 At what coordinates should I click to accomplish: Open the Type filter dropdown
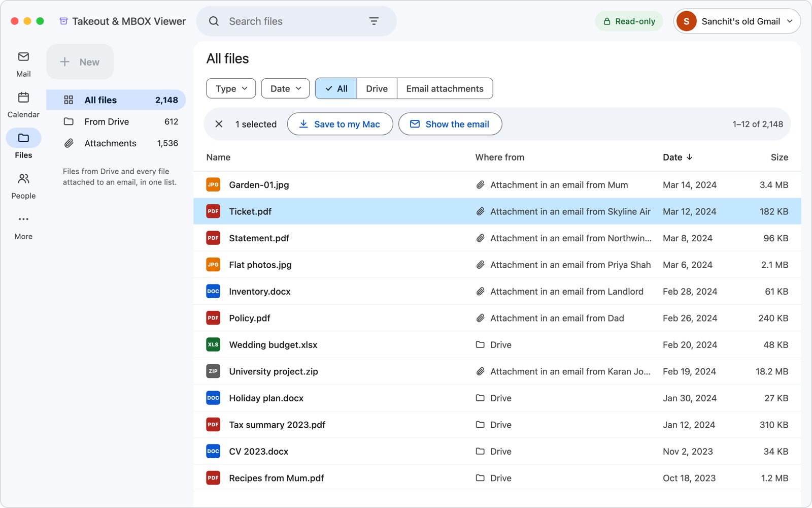pyautogui.click(x=231, y=88)
